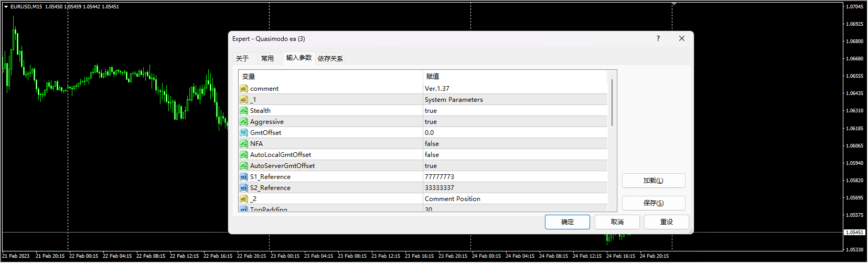Click the 加载(L) button
Screen dimensions: 868x263
pos(653,181)
